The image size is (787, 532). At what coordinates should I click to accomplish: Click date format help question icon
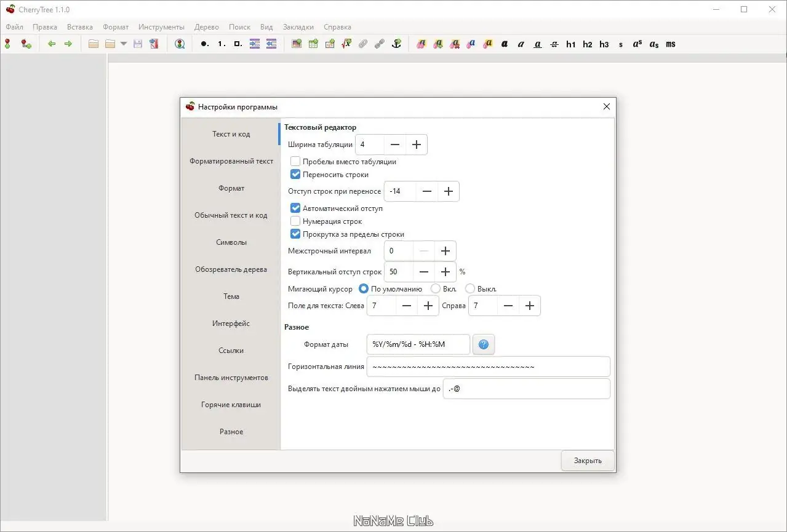point(484,344)
